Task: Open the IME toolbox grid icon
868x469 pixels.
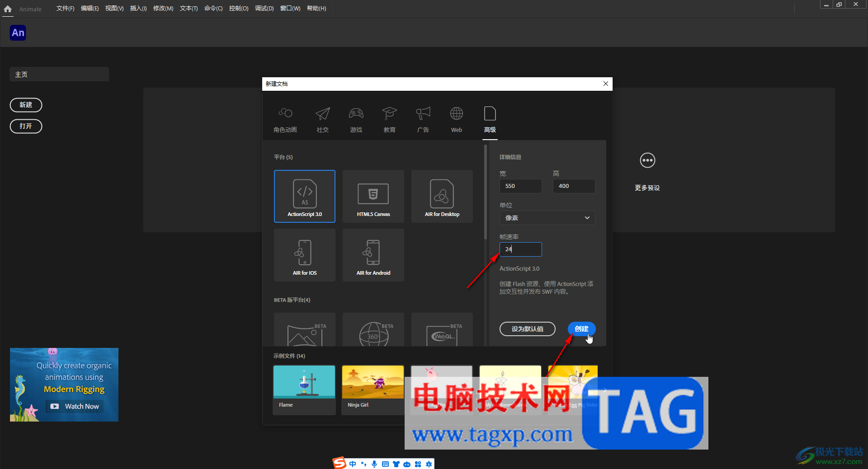Action: (418, 464)
